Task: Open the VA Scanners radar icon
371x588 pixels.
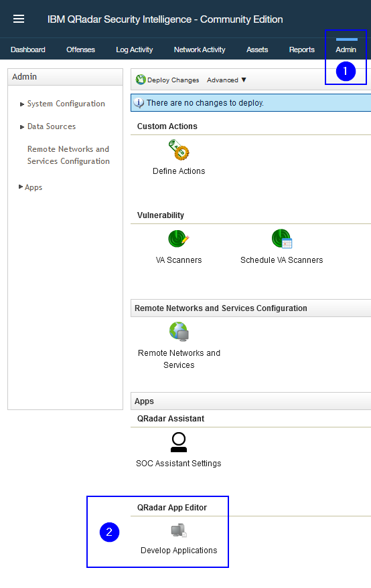Action: [x=179, y=239]
